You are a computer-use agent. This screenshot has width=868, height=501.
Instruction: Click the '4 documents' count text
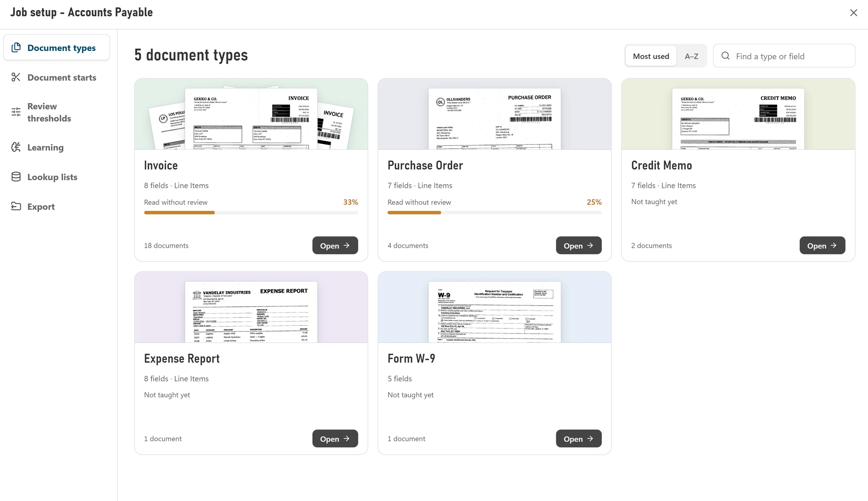point(408,246)
